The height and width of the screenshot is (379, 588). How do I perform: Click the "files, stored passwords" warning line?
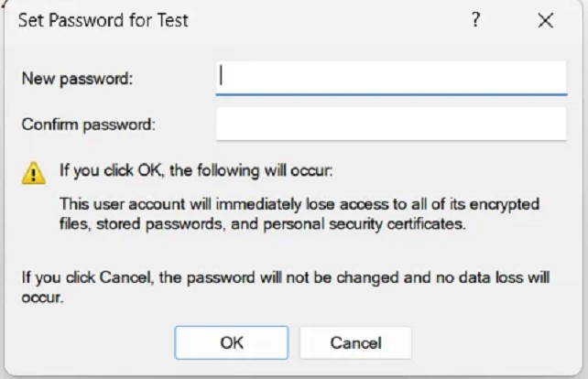point(263,223)
